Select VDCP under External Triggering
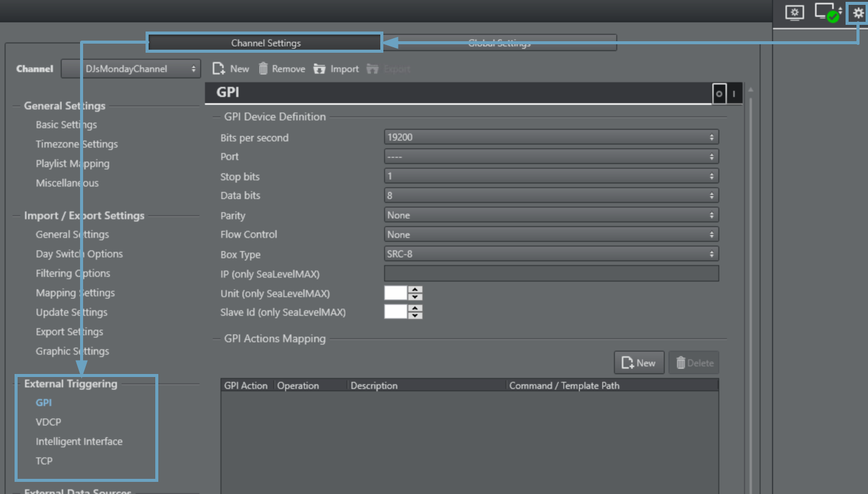Viewport: 868px width, 494px height. [49, 422]
